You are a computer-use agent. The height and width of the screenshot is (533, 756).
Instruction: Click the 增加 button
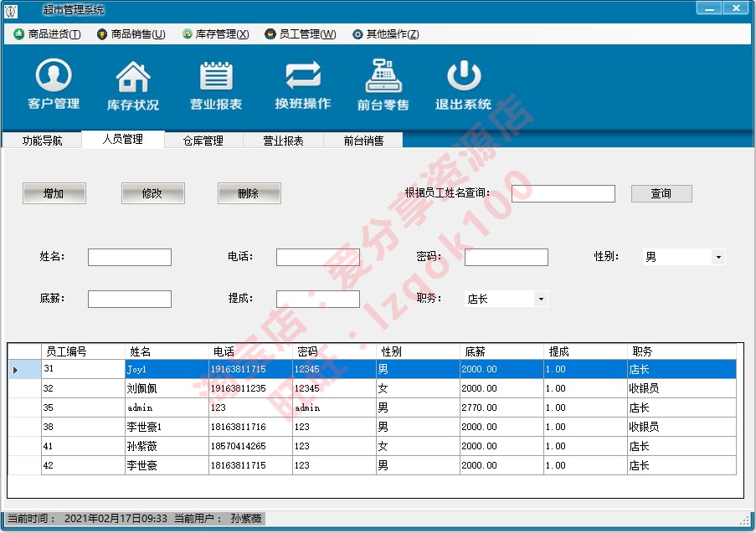click(x=54, y=193)
